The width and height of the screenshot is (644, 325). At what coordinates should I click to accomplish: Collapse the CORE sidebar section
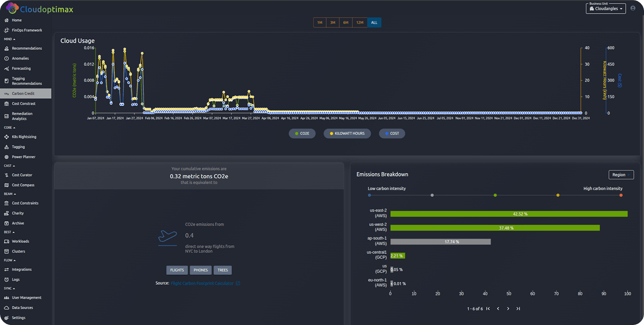tap(10, 128)
